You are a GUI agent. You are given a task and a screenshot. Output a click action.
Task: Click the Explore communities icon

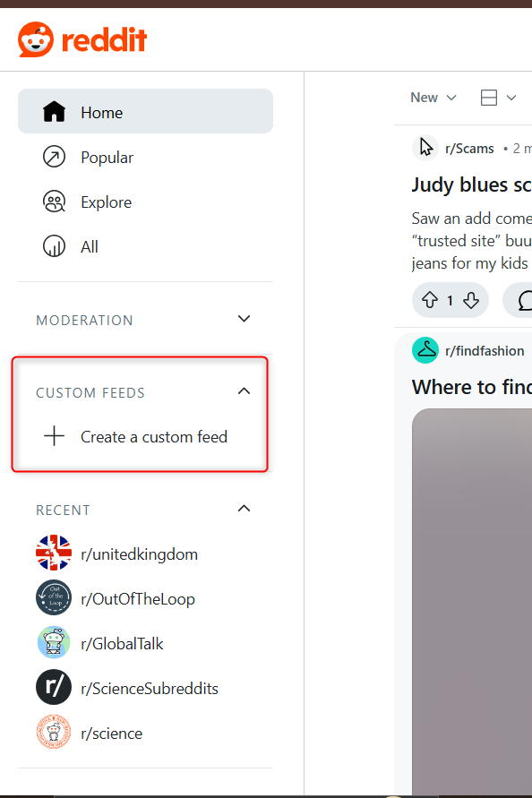(x=54, y=202)
